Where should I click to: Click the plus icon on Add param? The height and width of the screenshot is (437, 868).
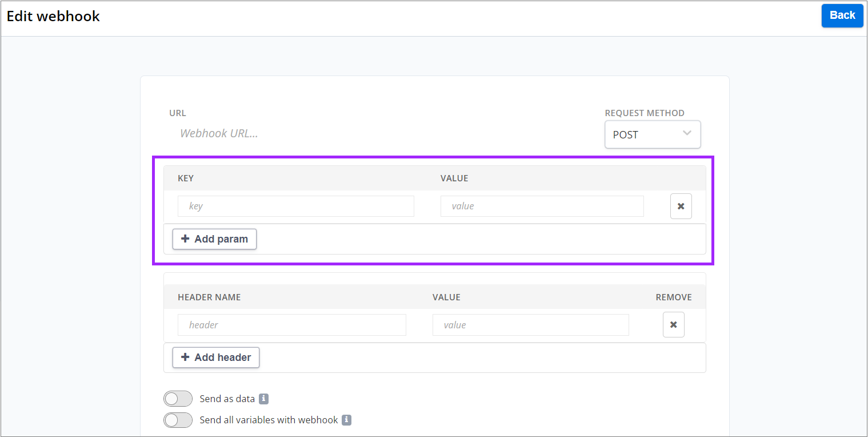[x=185, y=239]
